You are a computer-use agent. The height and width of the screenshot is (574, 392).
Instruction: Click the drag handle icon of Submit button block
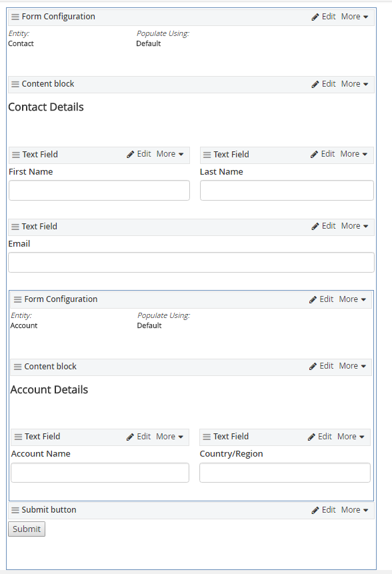tap(15, 510)
